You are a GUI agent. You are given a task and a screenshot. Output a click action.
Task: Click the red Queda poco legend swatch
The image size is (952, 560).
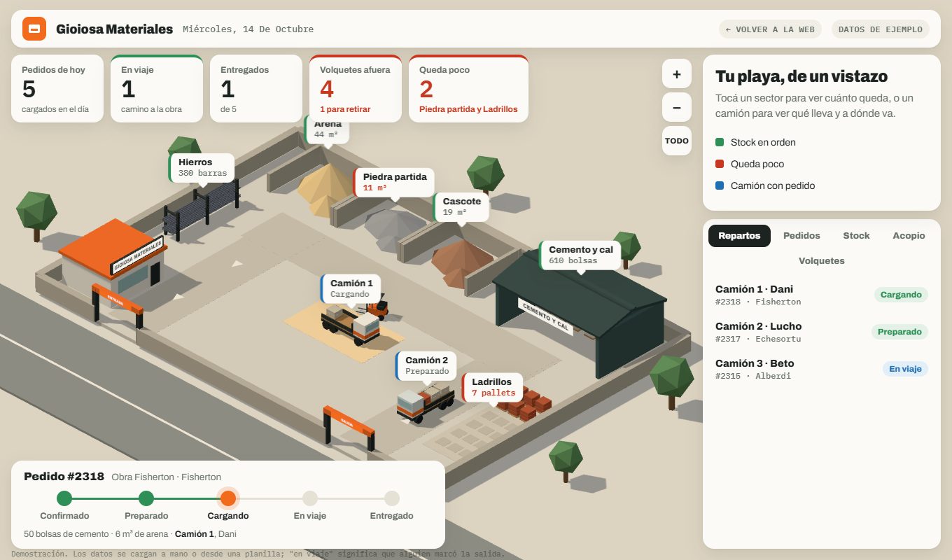(720, 164)
